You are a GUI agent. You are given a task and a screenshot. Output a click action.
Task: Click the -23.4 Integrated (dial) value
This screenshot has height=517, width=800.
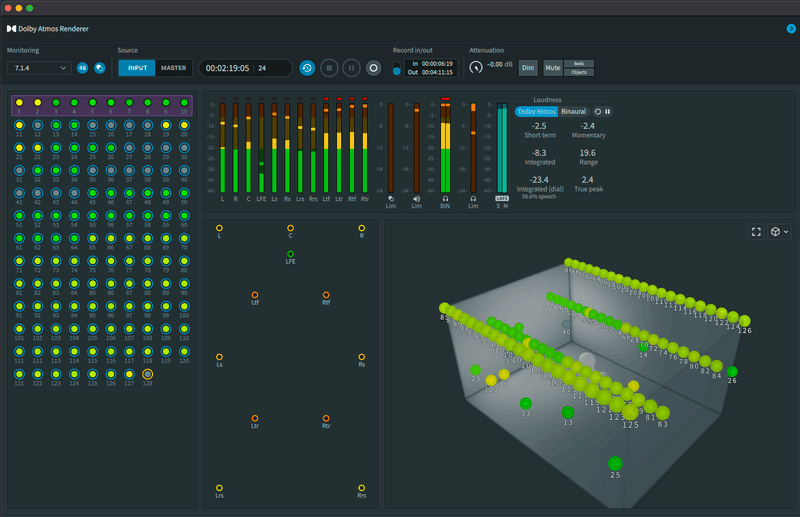click(x=539, y=180)
